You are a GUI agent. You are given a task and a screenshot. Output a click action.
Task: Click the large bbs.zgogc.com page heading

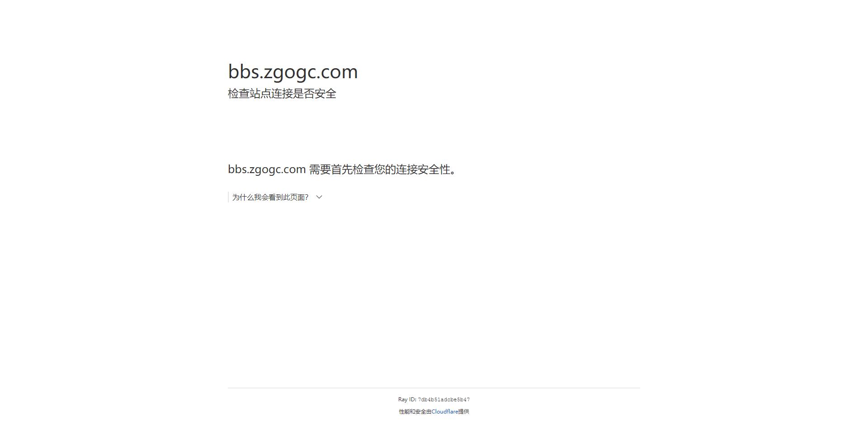tap(292, 72)
